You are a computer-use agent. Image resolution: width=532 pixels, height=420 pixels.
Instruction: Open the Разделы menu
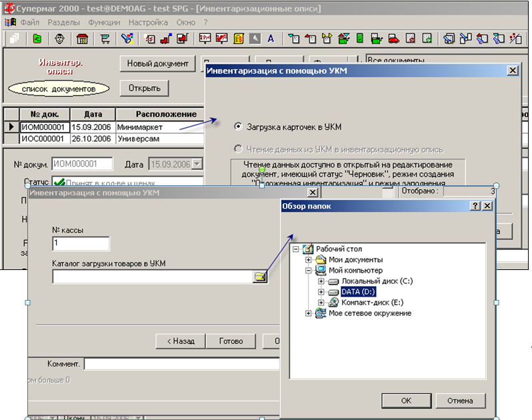64,23
